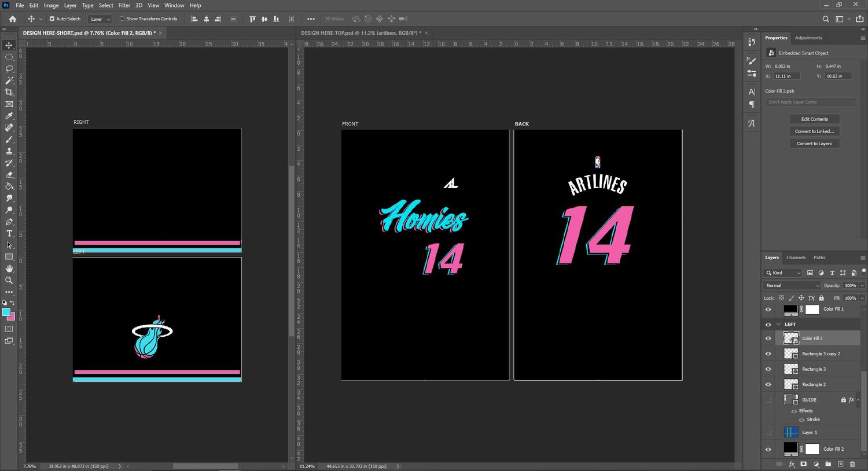Hide the Color Fill 1 layer
The height and width of the screenshot is (471, 868).
click(x=768, y=310)
